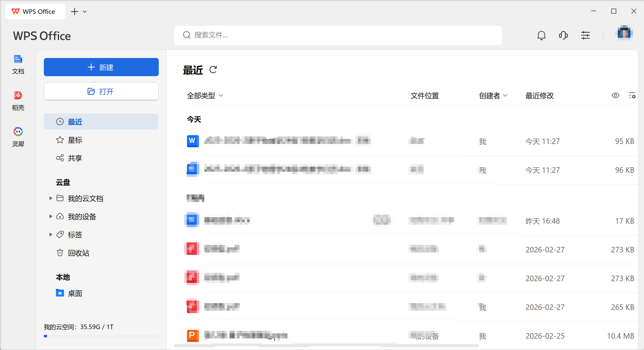This screenshot has width=644, height=350.
Task: Click the 打开 button
Action: pos(101,91)
